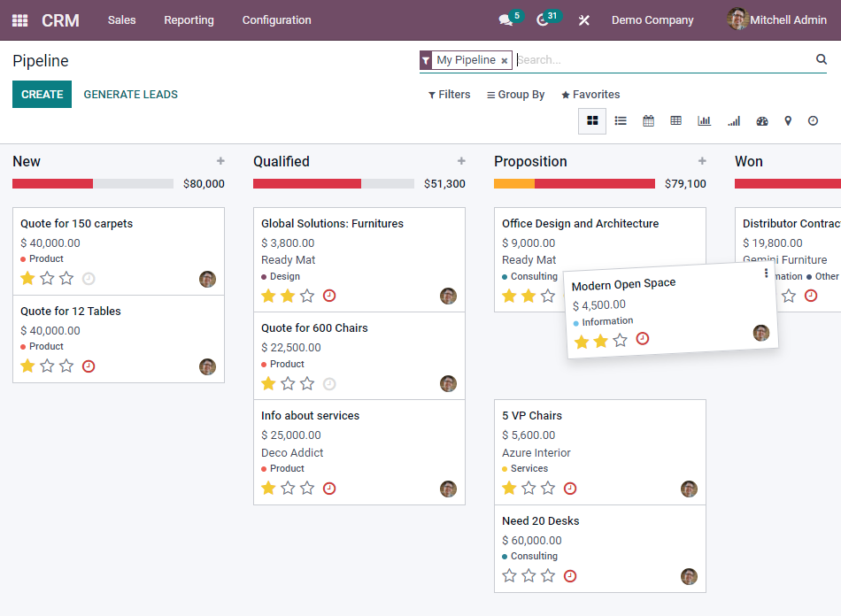Image resolution: width=841 pixels, height=616 pixels.
Task: Switch to List view
Action: click(x=621, y=120)
